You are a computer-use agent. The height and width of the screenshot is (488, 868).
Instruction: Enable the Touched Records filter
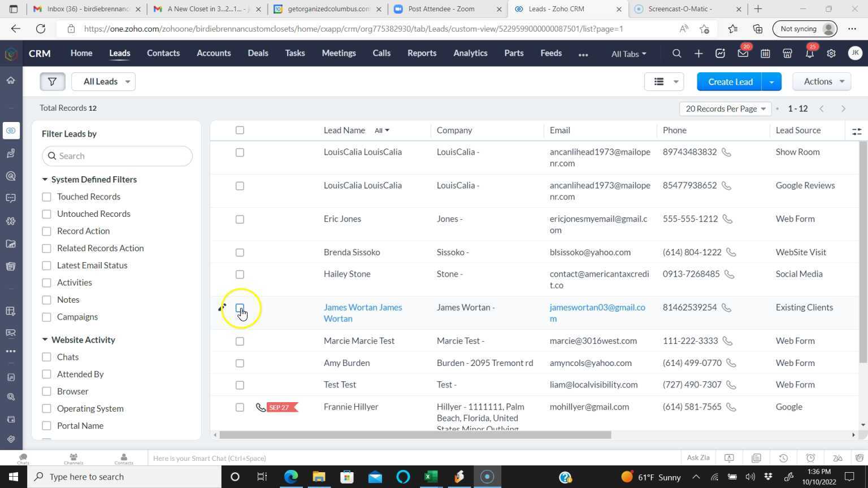46,197
